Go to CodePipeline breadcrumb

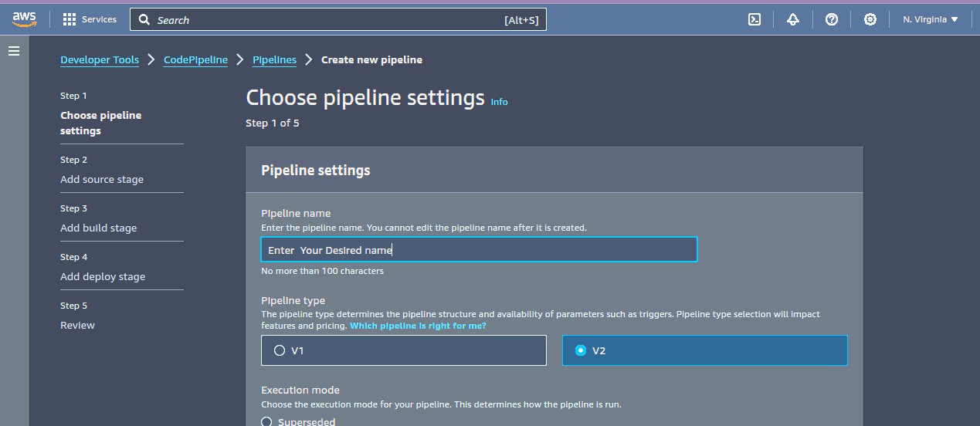[x=195, y=60]
